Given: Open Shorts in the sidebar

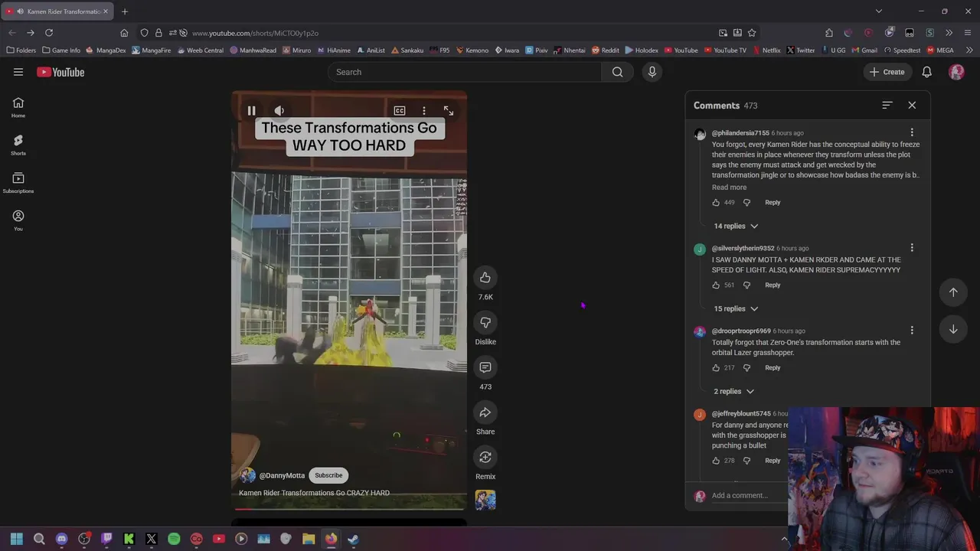Looking at the screenshot, I should 18,145.
